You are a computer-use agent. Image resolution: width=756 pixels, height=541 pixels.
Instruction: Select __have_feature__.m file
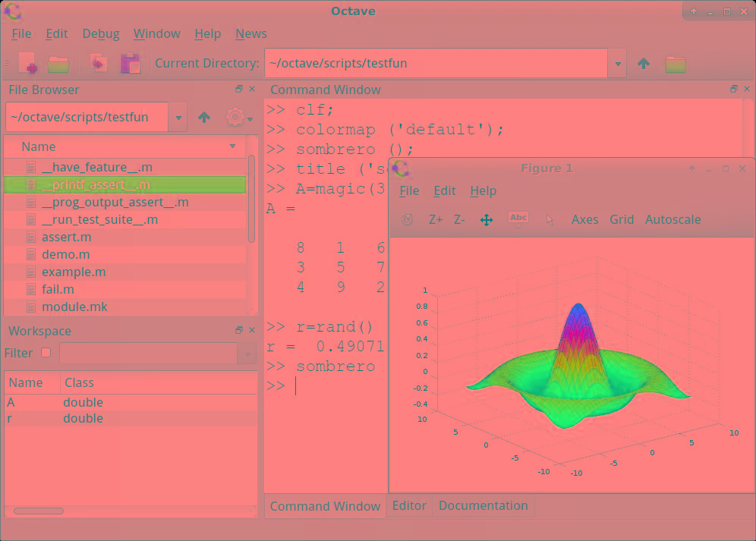pos(125,167)
